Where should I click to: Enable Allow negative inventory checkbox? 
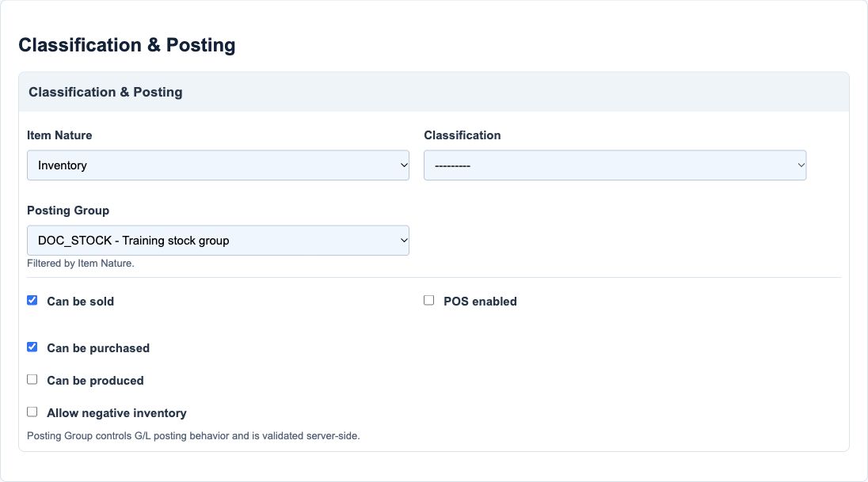32,412
